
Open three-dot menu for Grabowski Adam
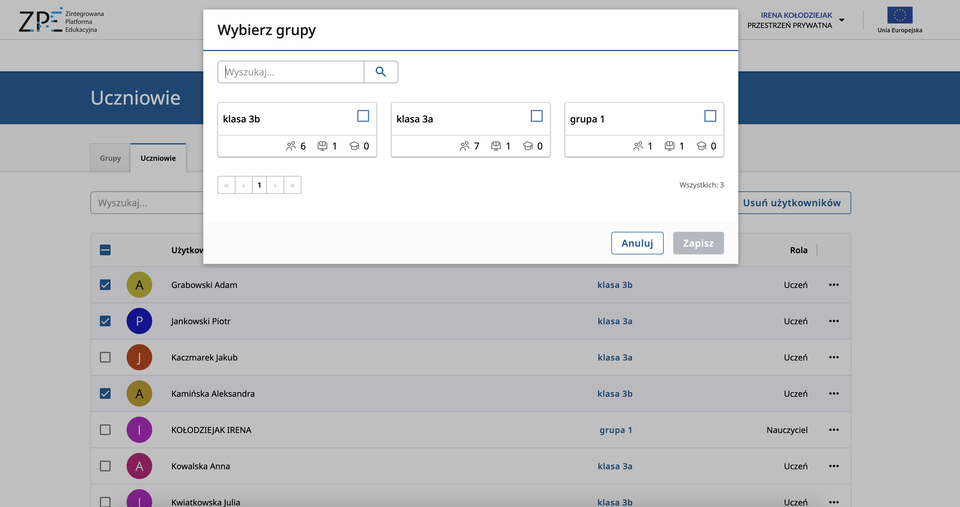tap(833, 285)
